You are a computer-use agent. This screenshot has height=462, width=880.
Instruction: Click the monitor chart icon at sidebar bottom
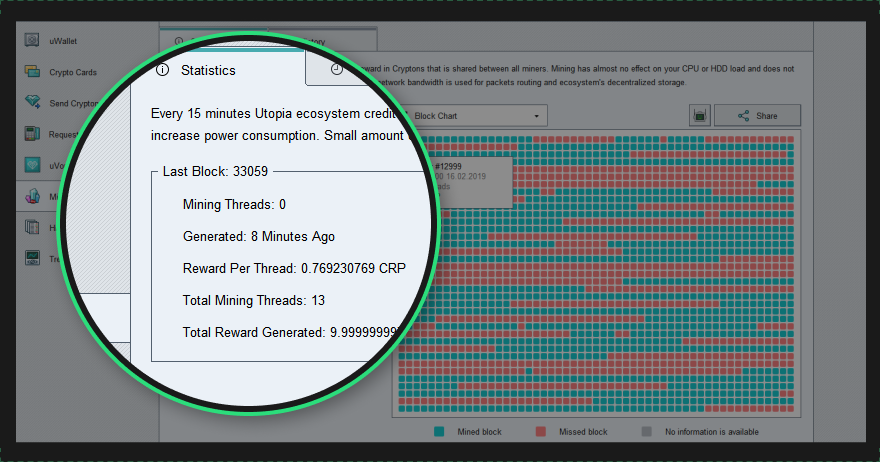tap(32, 258)
